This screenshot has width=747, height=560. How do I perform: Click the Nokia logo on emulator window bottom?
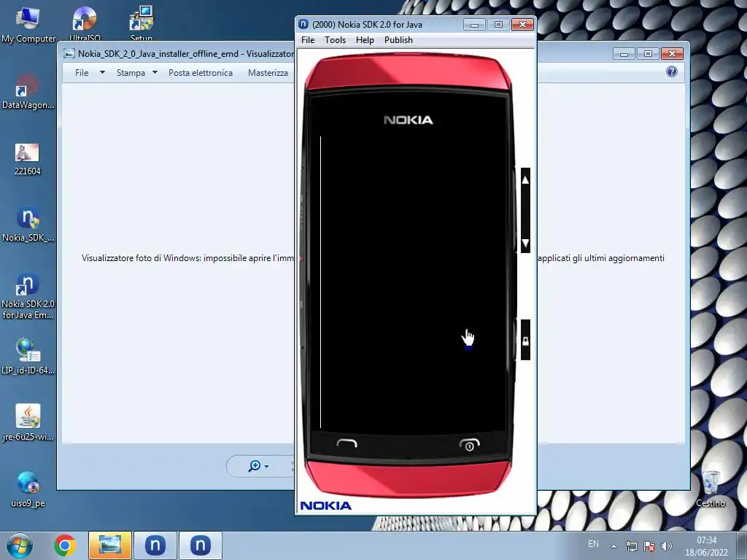point(326,505)
